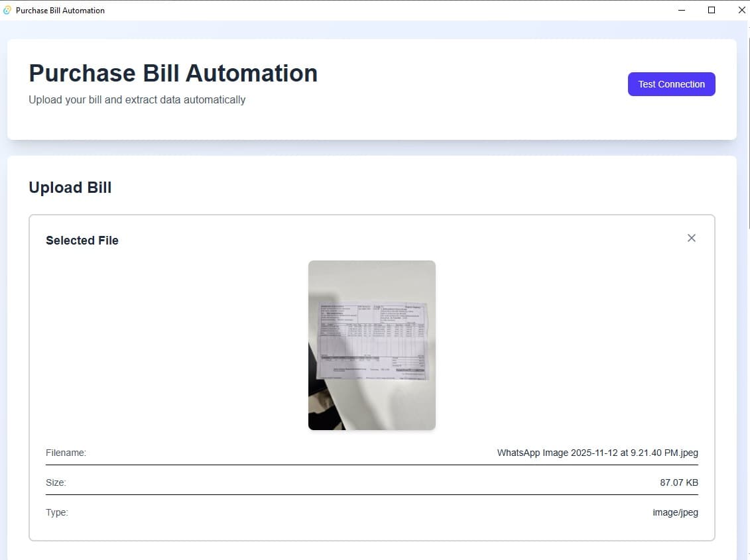This screenshot has height=560, width=750.
Task: Maximize the application window
Action: 712,10
